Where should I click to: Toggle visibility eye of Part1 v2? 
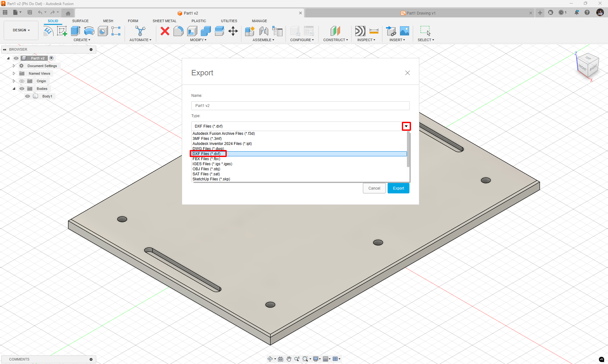coord(16,58)
